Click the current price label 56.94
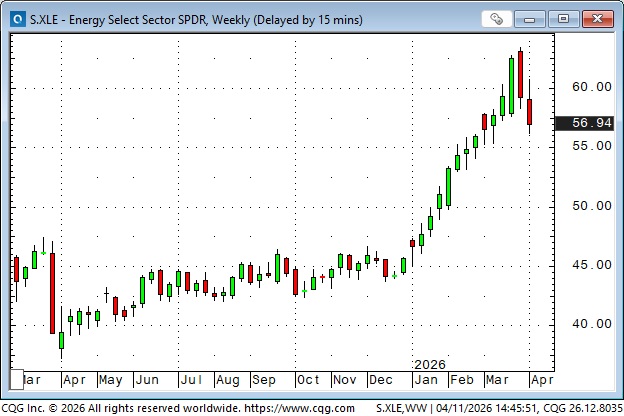 click(x=592, y=123)
